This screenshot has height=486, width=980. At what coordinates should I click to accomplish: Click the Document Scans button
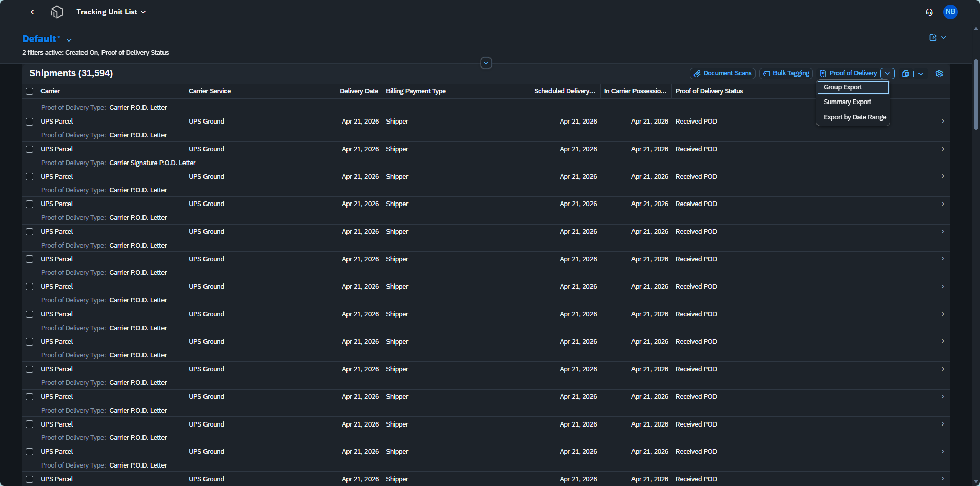click(723, 74)
